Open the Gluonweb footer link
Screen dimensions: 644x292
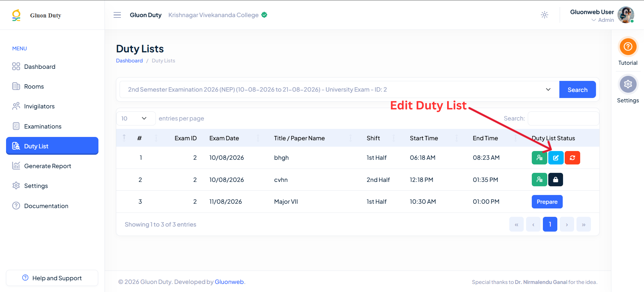(x=229, y=282)
